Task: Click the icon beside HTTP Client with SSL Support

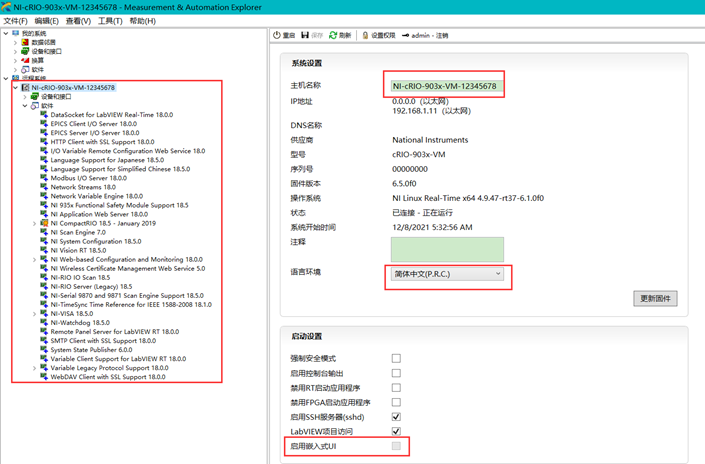Action: [x=44, y=141]
